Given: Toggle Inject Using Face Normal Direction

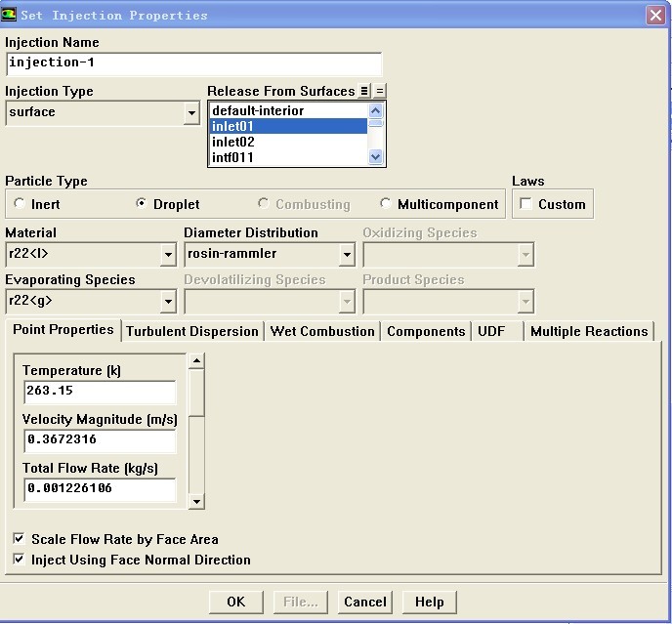Looking at the screenshot, I should (x=20, y=560).
